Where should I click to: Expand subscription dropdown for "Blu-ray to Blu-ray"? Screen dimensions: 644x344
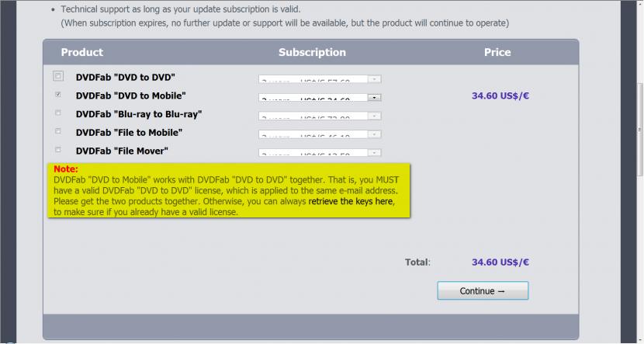coord(320,116)
